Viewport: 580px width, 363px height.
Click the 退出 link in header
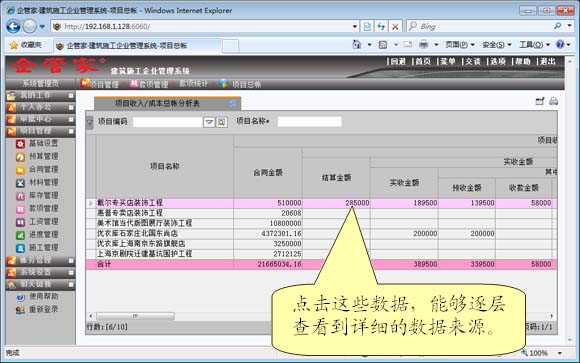coord(548,61)
